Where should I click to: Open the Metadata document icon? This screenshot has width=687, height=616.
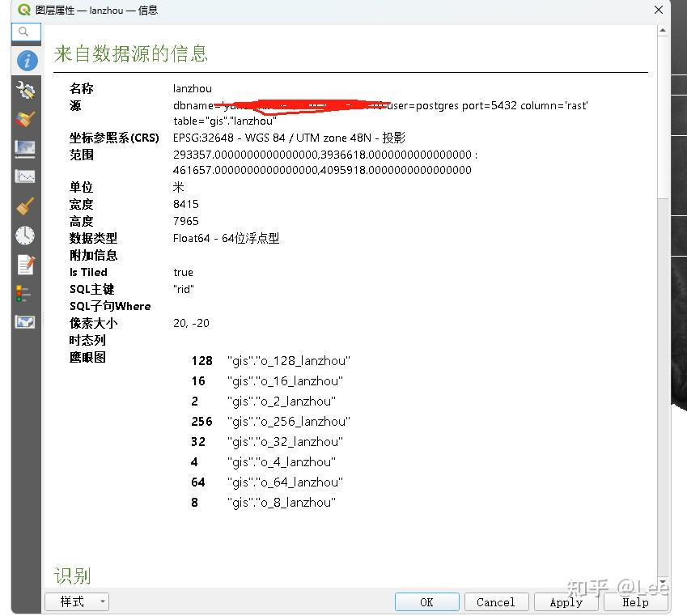click(25, 265)
